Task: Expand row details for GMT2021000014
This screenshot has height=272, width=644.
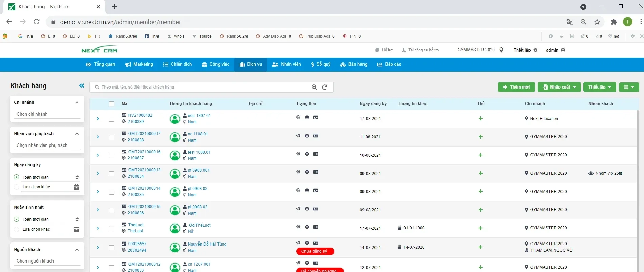Action: click(98, 192)
